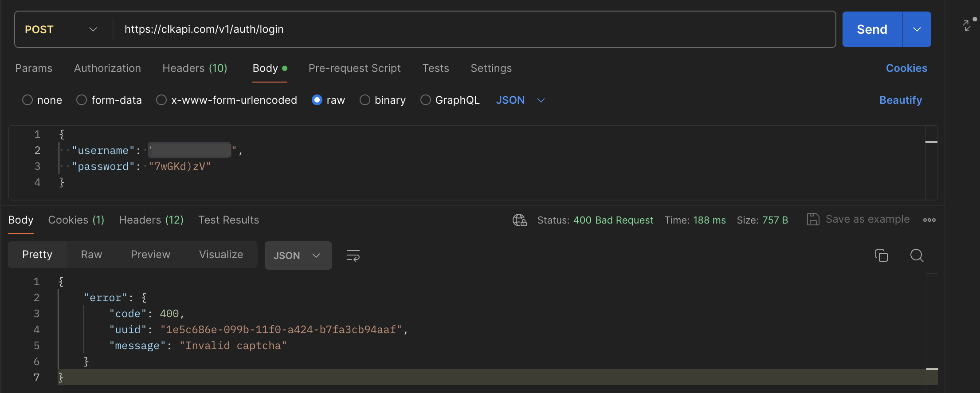Toggle line wrap icon in response toolbar
The height and width of the screenshot is (393, 980).
[353, 255]
